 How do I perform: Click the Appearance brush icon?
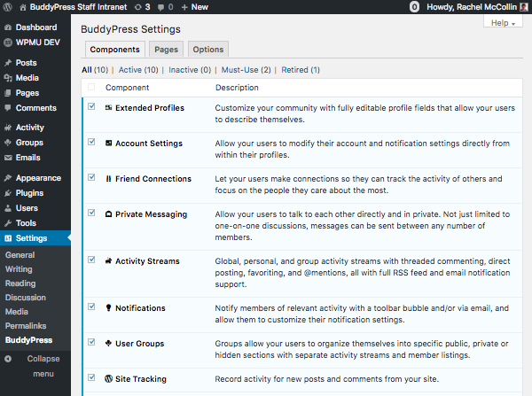coord(8,178)
